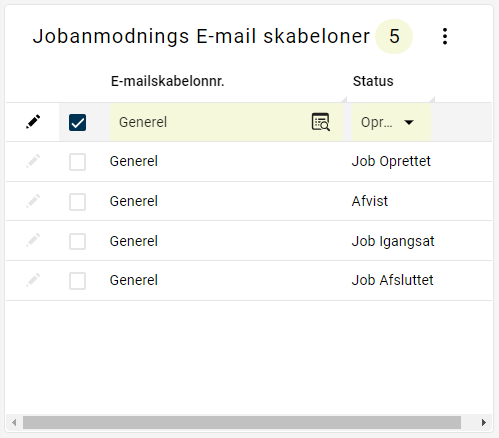Click pencil icon on Afvist row
The image size is (499, 438).
(33, 201)
